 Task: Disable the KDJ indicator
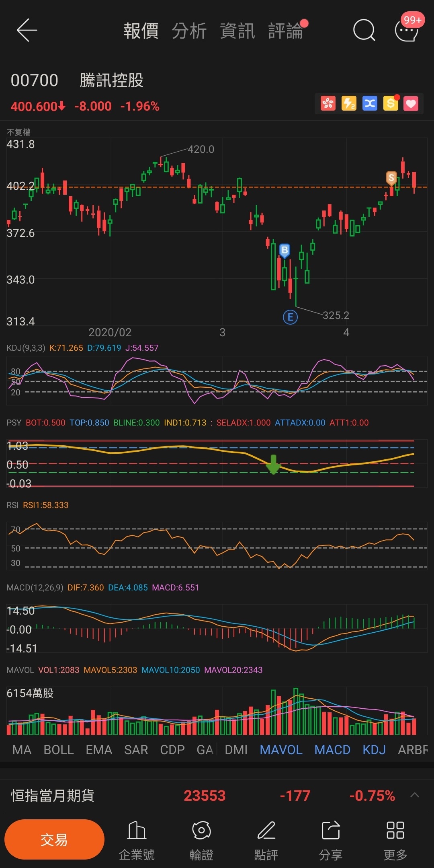pos(374,750)
